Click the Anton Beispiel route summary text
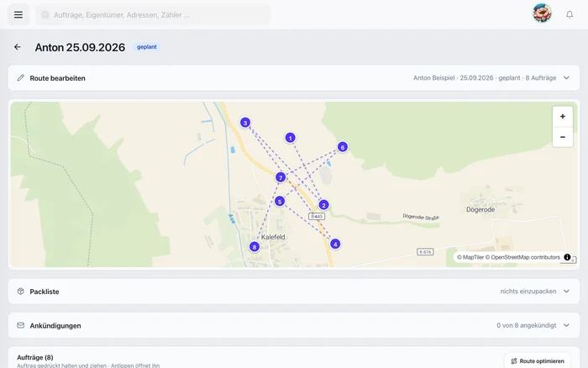 pos(485,77)
